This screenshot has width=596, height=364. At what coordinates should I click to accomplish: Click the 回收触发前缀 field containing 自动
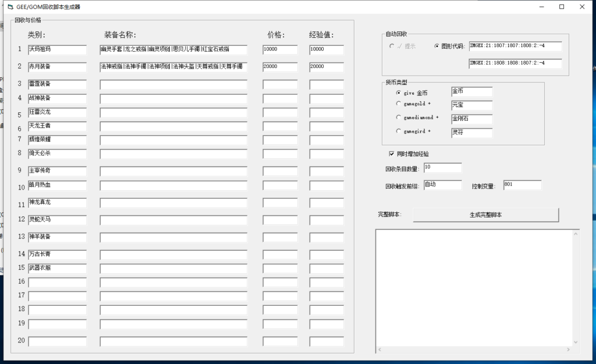pos(442,185)
